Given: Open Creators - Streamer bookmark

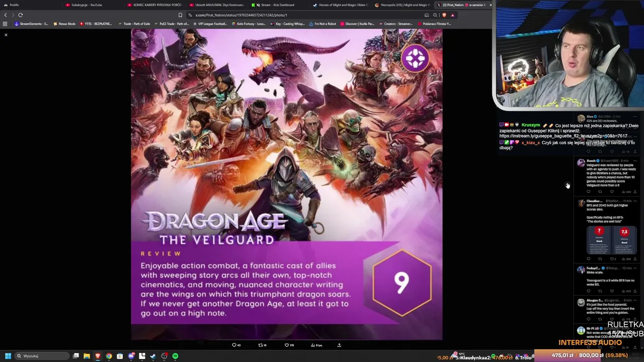Looking at the screenshot, I should (395, 24).
